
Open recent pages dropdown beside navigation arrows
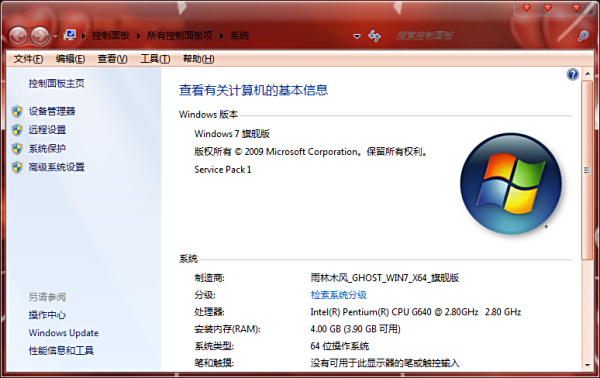pos(55,36)
